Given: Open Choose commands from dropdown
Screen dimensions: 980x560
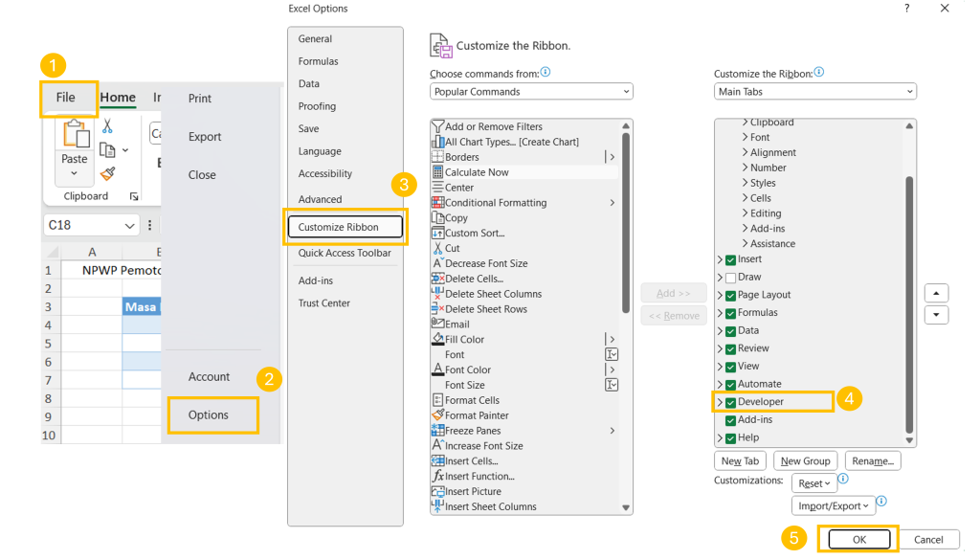Looking at the screenshot, I should (531, 92).
